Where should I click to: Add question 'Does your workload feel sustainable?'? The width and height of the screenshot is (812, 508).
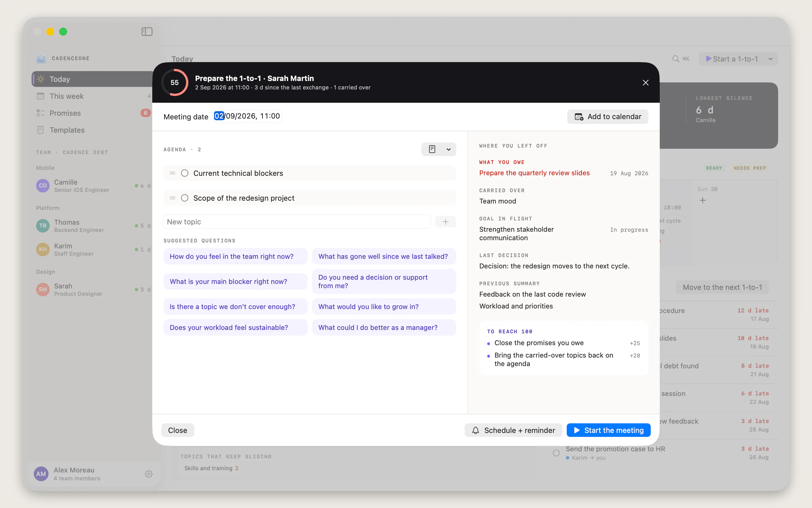tap(235, 328)
